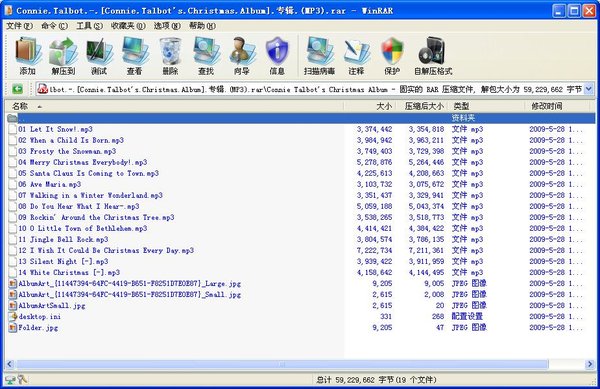Select 02 When a Child Is Born.mp3
This screenshot has height=389, width=600.
pyautogui.click(x=71, y=140)
